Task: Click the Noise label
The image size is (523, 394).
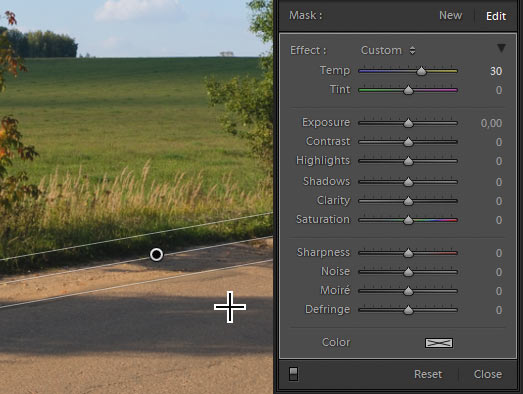Action: click(x=335, y=271)
